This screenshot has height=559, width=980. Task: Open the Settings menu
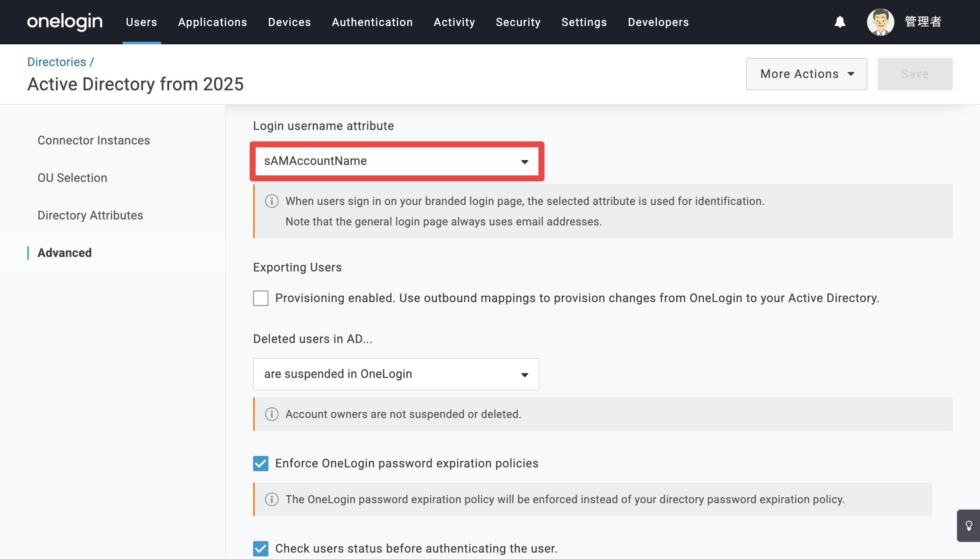point(584,22)
